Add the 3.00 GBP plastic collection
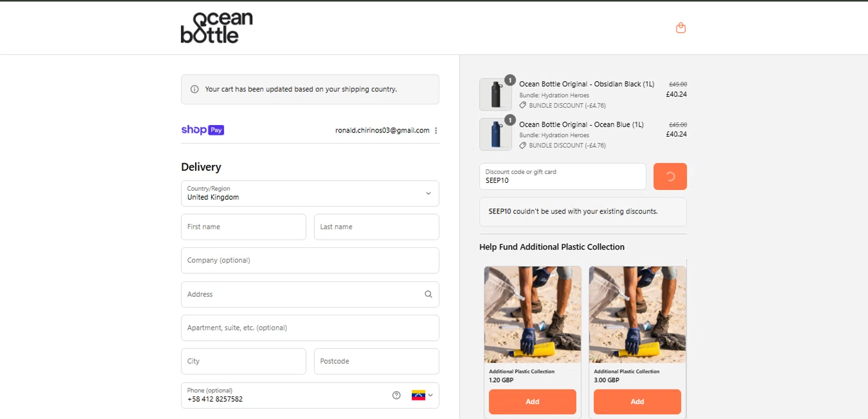The height and width of the screenshot is (419, 868). pyautogui.click(x=637, y=402)
